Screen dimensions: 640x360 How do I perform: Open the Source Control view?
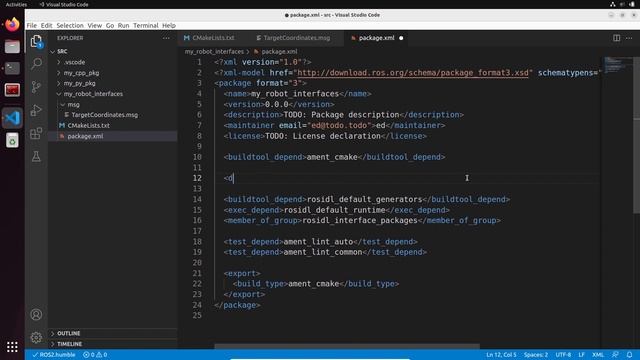click(36, 87)
